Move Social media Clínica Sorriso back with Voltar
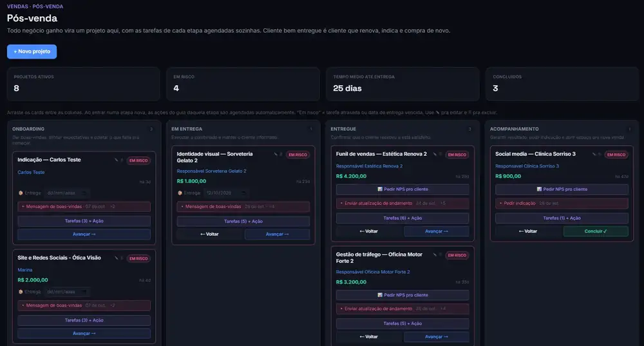The width and height of the screenshot is (644, 346). pyautogui.click(x=528, y=231)
